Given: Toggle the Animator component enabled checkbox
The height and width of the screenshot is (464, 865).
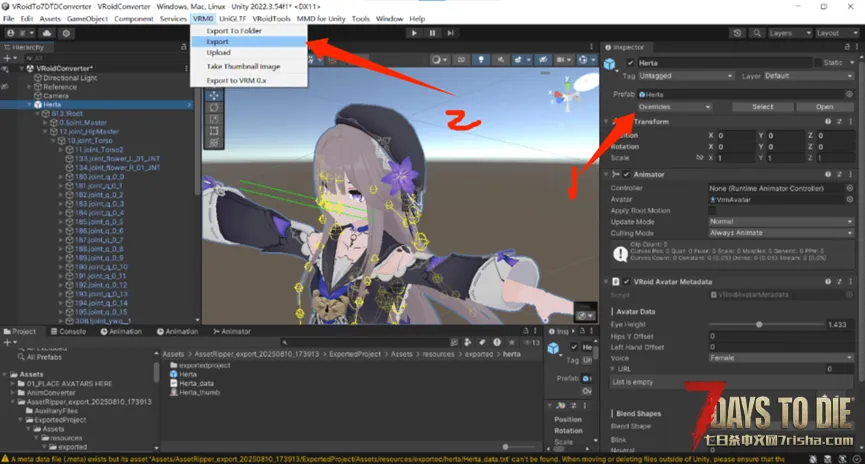Looking at the screenshot, I should click(x=627, y=174).
